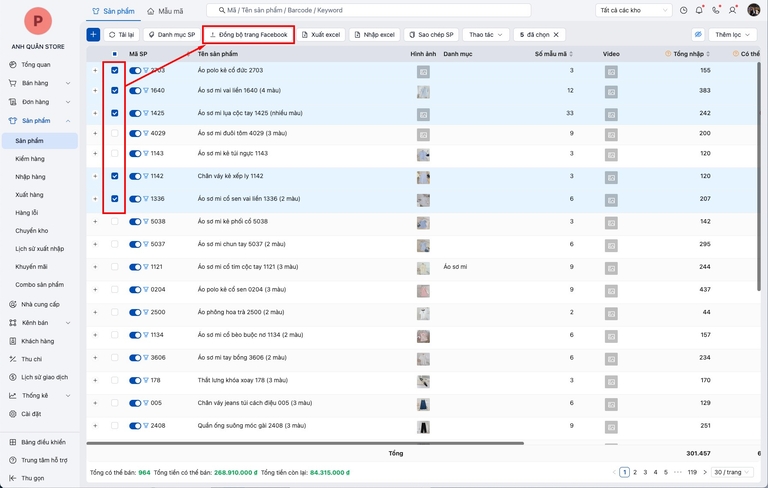Expand the row for product 1121

point(95,267)
